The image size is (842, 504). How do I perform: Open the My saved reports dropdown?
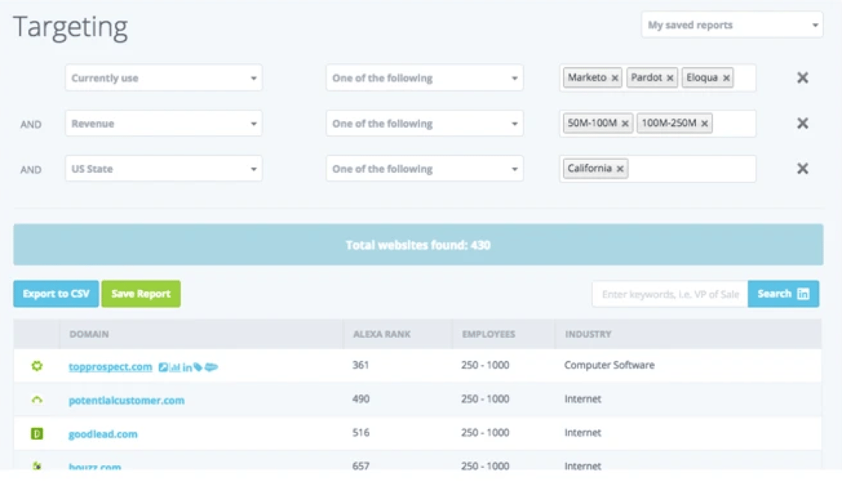coord(731,25)
